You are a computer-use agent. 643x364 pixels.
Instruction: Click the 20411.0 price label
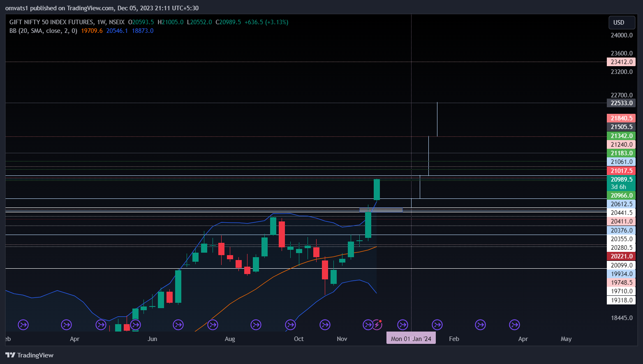(x=621, y=221)
